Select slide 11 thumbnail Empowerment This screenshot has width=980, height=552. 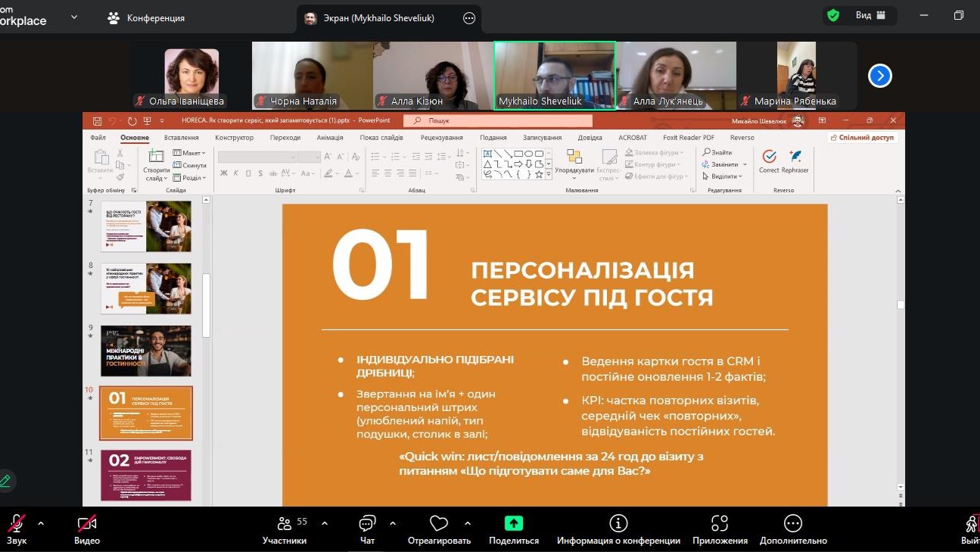[146, 475]
